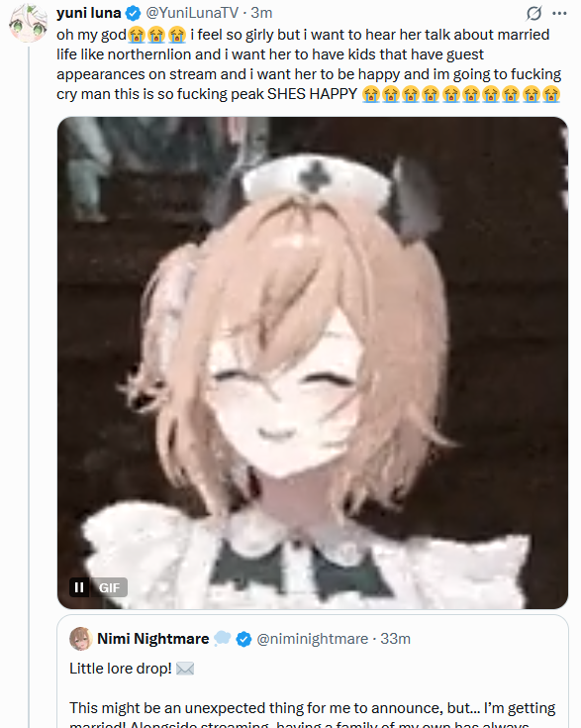Open the @niminightmare handle

tap(313, 639)
